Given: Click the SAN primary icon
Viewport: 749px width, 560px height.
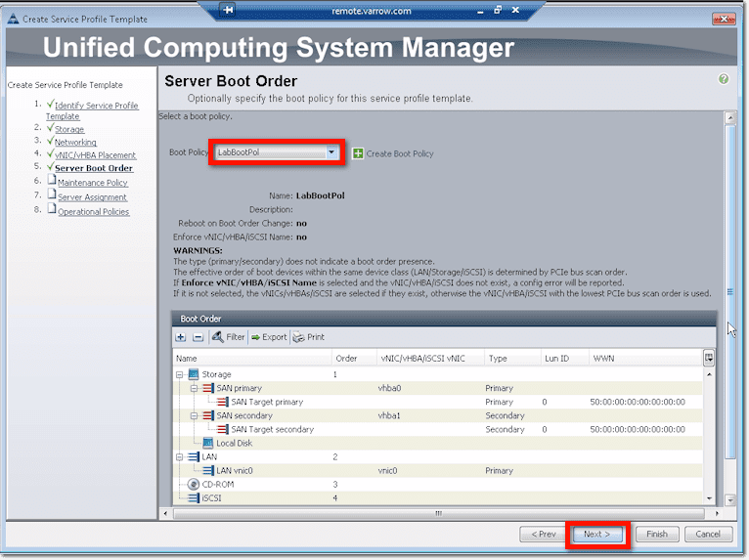Looking at the screenshot, I should (208, 388).
